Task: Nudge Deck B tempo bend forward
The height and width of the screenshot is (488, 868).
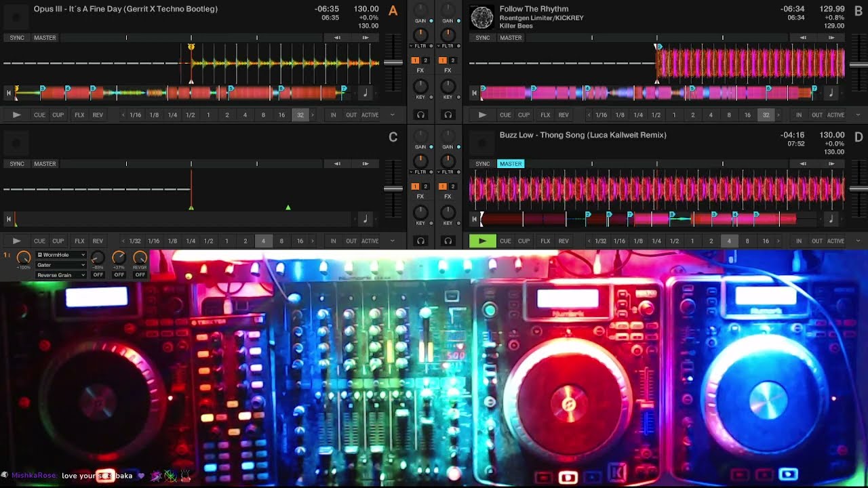Action: tap(831, 38)
